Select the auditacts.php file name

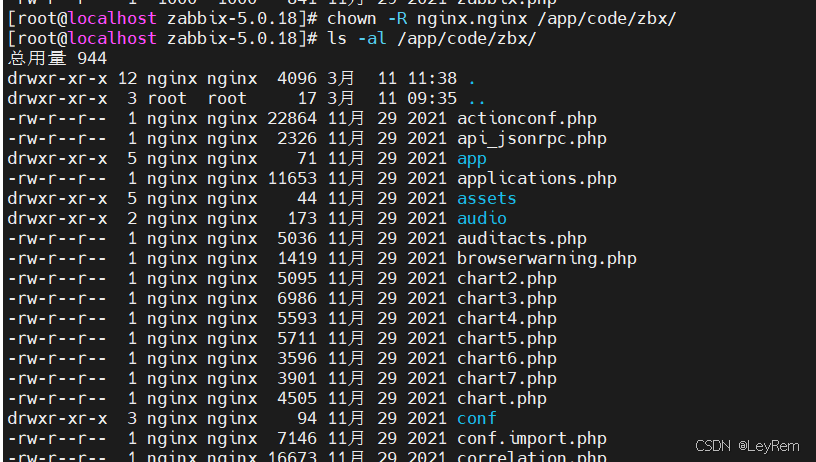coord(522,239)
